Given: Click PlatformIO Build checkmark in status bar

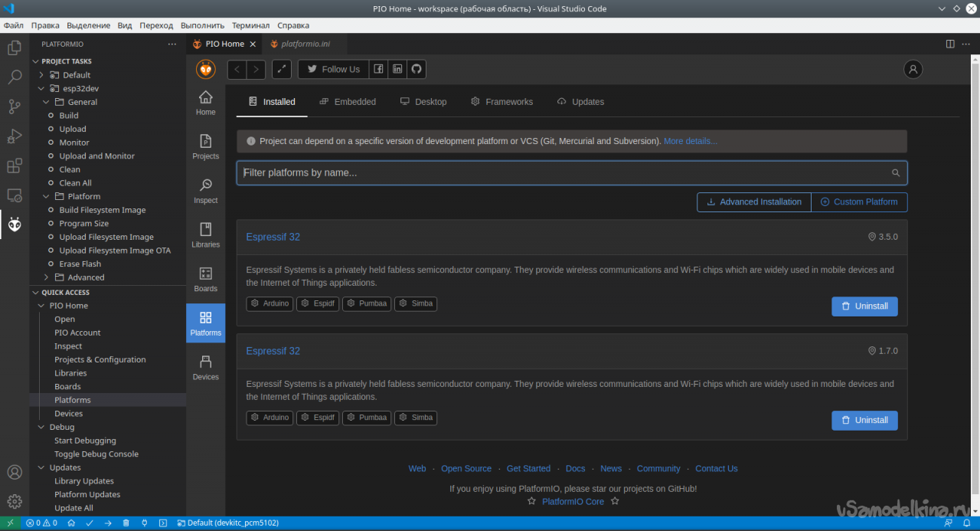Looking at the screenshot, I should (x=90, y=523).
